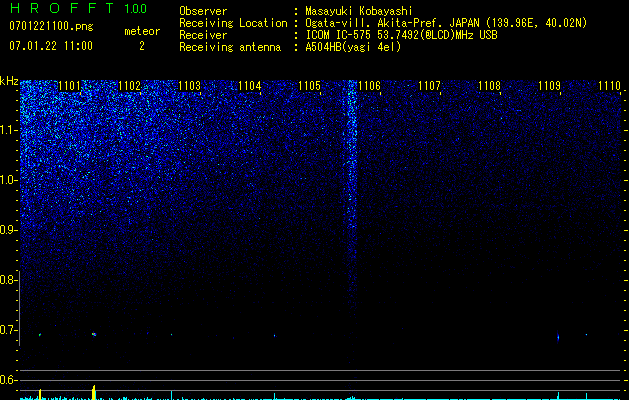Click the 1104 time marker
The height and width of the screenshot is (400, 629).
point(250,86)
